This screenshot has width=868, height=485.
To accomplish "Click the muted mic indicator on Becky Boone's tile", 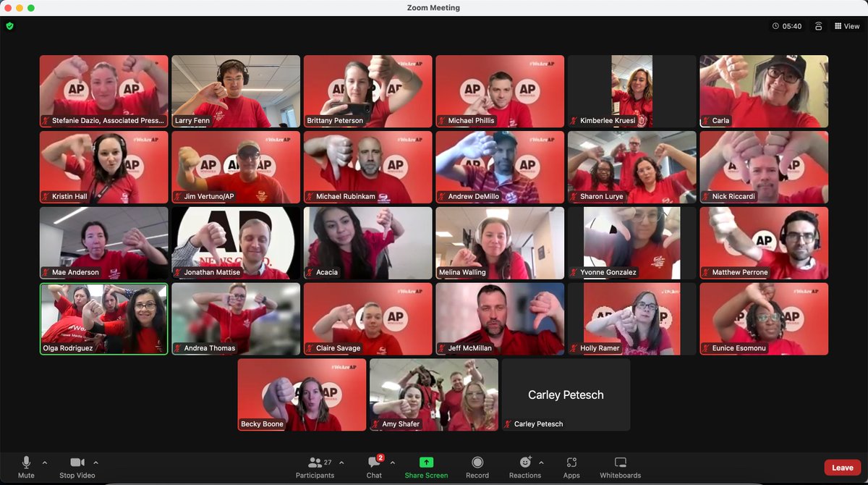I will tap(244, 424).
